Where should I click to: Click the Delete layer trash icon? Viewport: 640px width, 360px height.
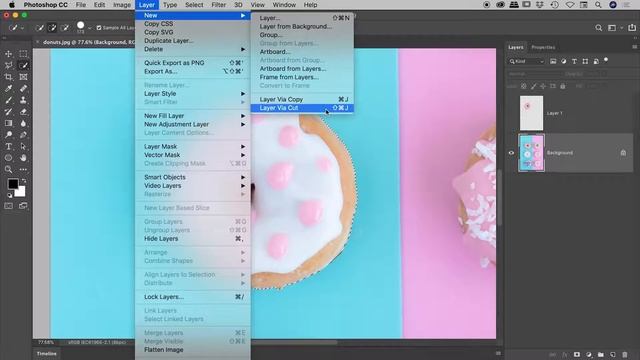624,355
